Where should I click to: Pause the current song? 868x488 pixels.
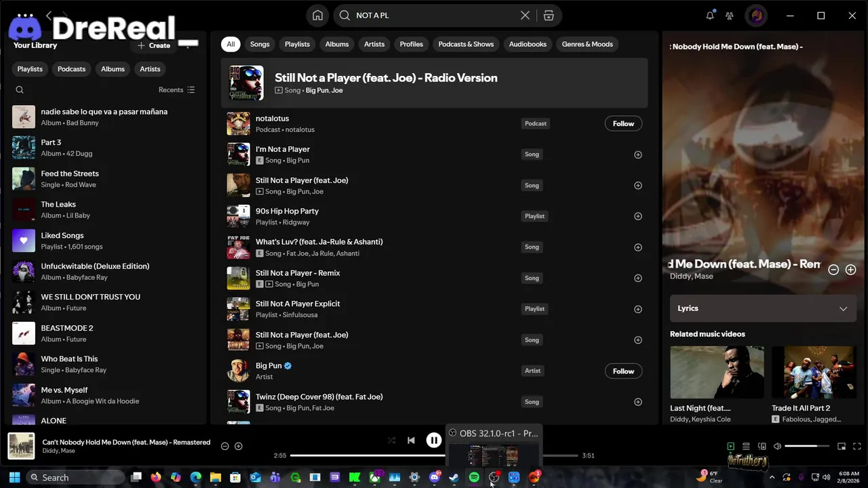point(434,441)
